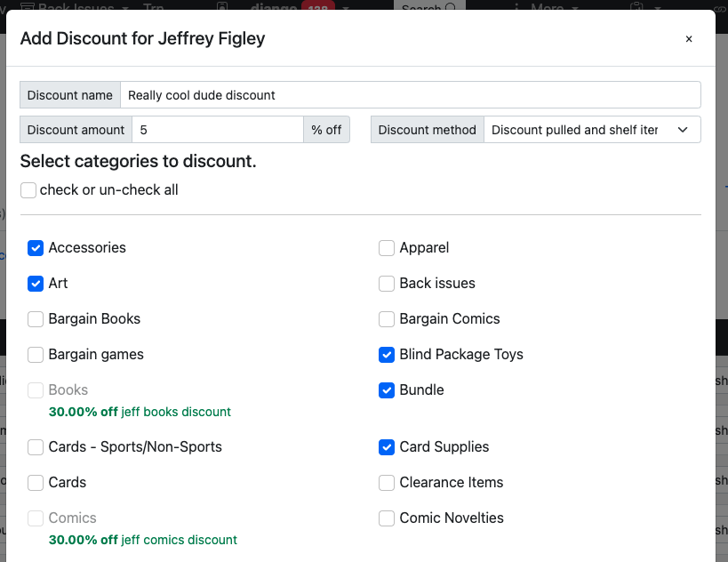Viewport: 728px width, 562px height.
Task: Click the Discount amount label
Action: click(x=76, y=130)
